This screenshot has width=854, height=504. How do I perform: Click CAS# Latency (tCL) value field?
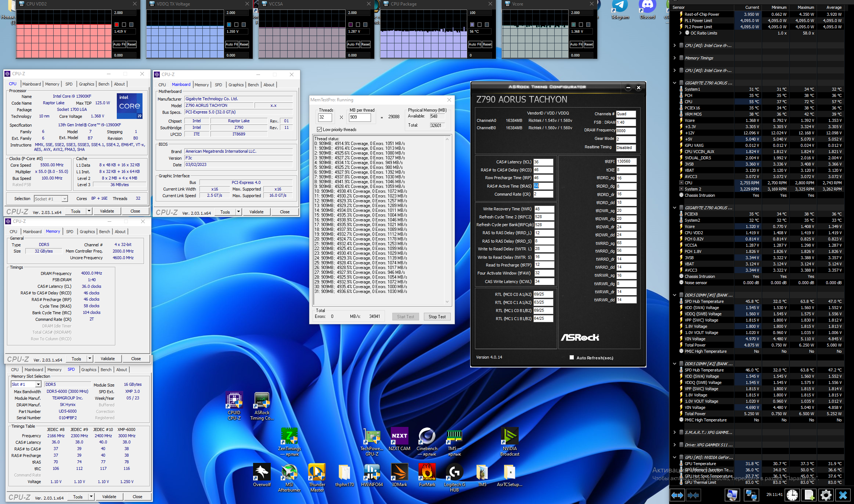click(x=543, y=162)
